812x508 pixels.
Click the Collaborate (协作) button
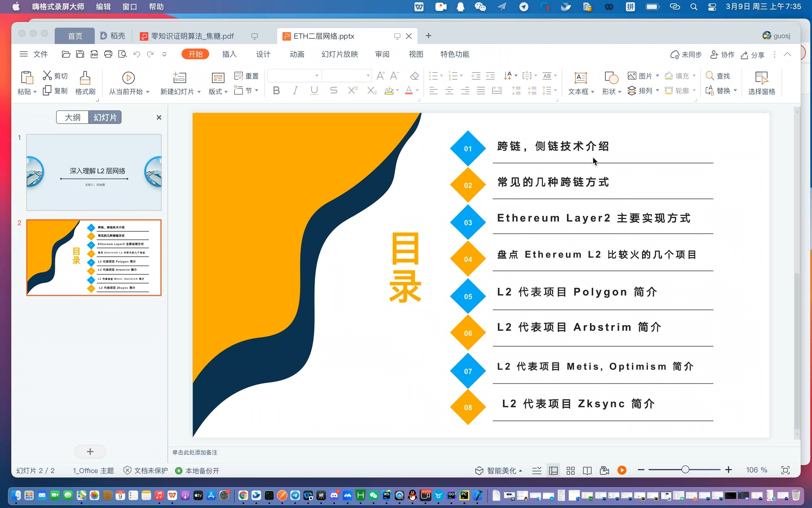click(722, 55)
